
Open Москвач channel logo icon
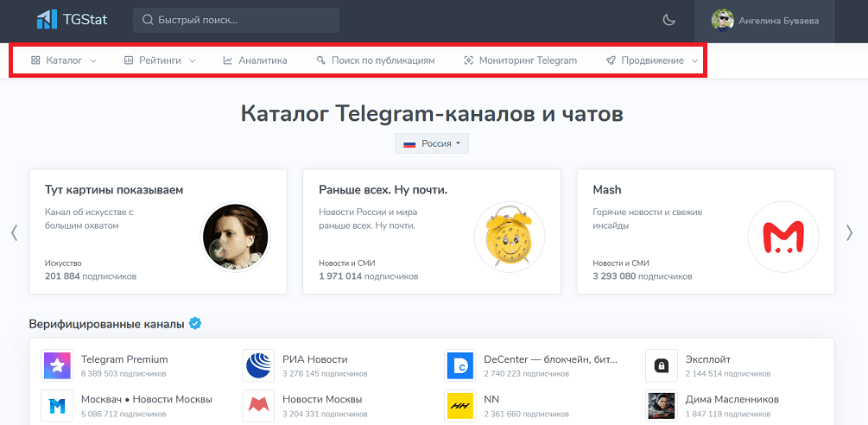point(57,406)
